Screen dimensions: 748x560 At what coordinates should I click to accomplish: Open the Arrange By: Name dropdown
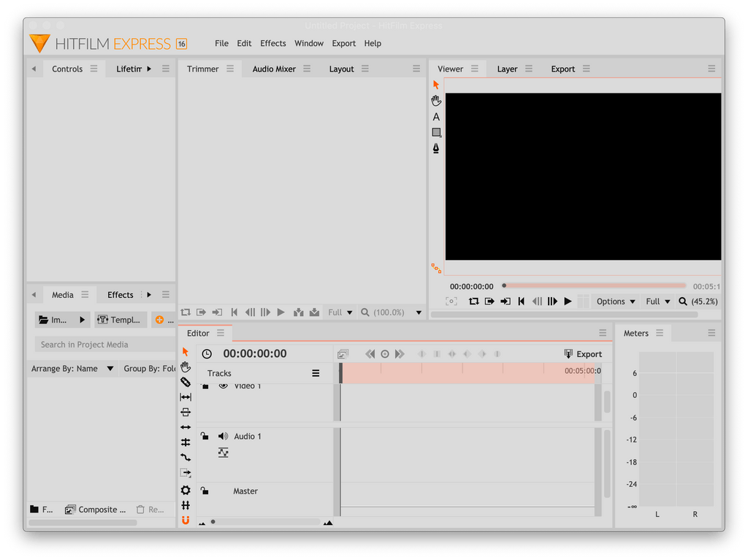pyautogui.click(x=72, y=369)
